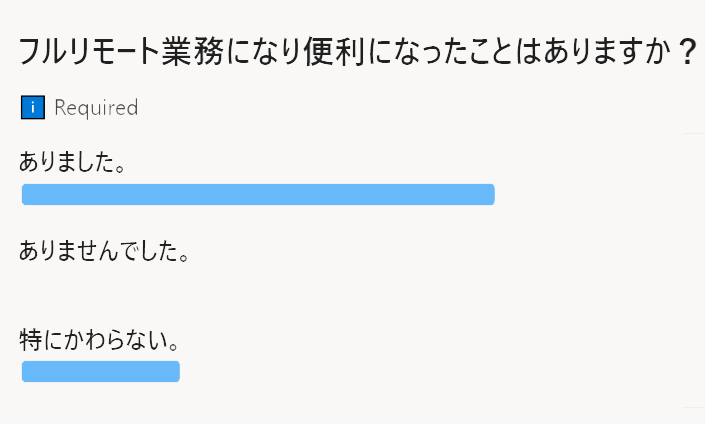
Task: Click the blue result bar under ありました。
Action: (x=258, y=194)
